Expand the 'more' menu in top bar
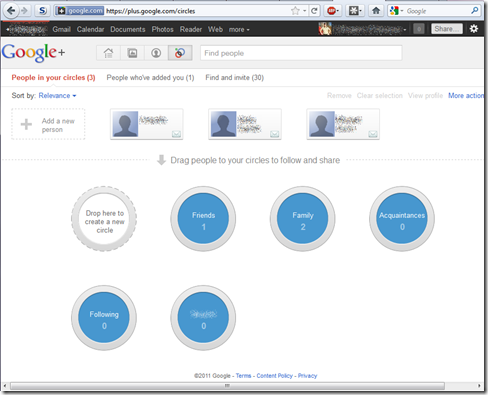Viewport: 488px width, 395px height. pos(239,29)
